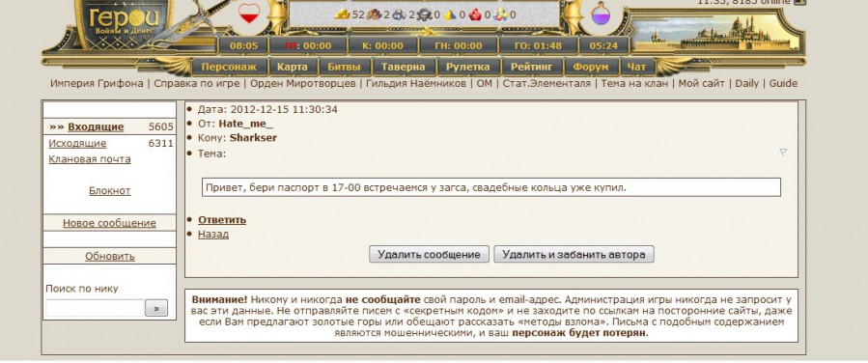Open the Клановая почта folder
The height and width of the screenshot is (363, 868).
click(90, 159)
